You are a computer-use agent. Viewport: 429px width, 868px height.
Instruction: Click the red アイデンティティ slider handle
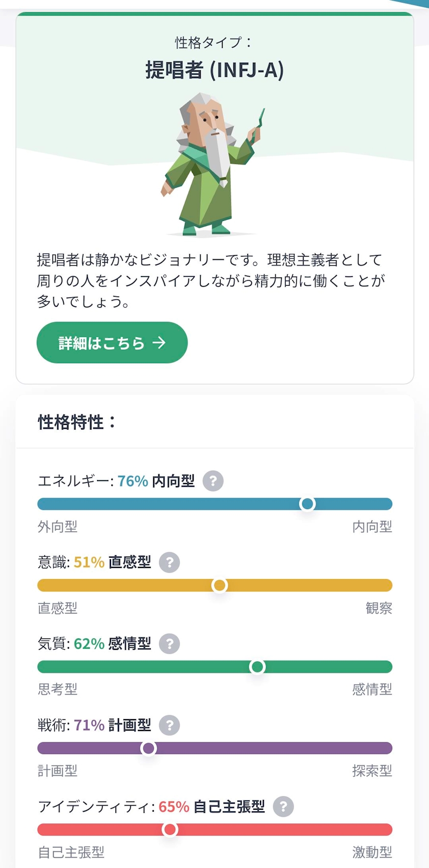170,829
